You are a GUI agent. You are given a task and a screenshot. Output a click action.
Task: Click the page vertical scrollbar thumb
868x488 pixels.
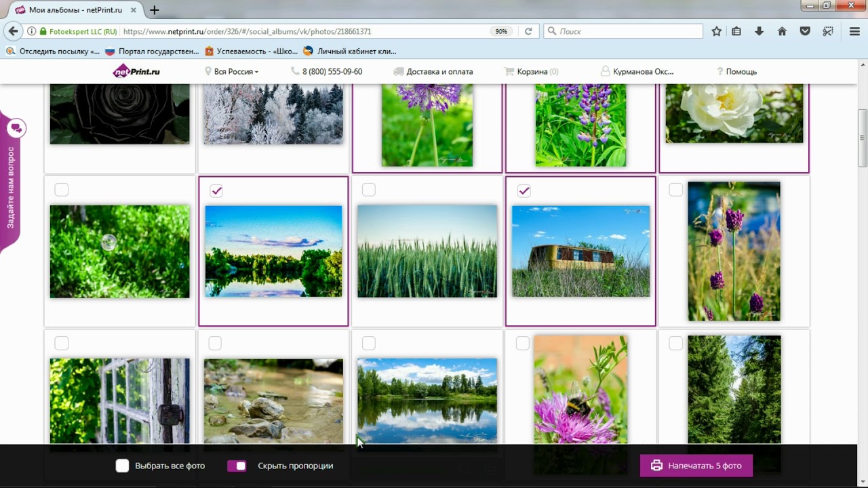(863, 138)
